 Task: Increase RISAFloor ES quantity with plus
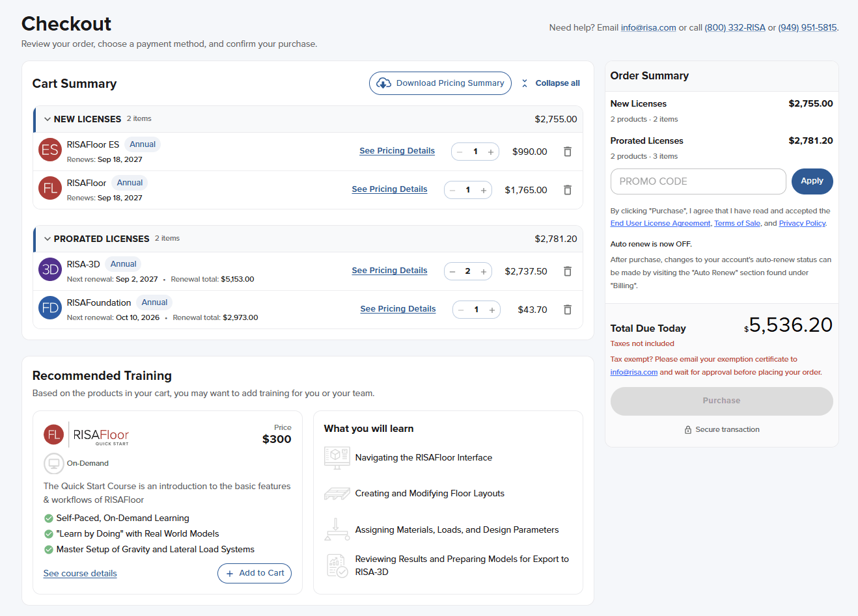click(x=491, y=152)
